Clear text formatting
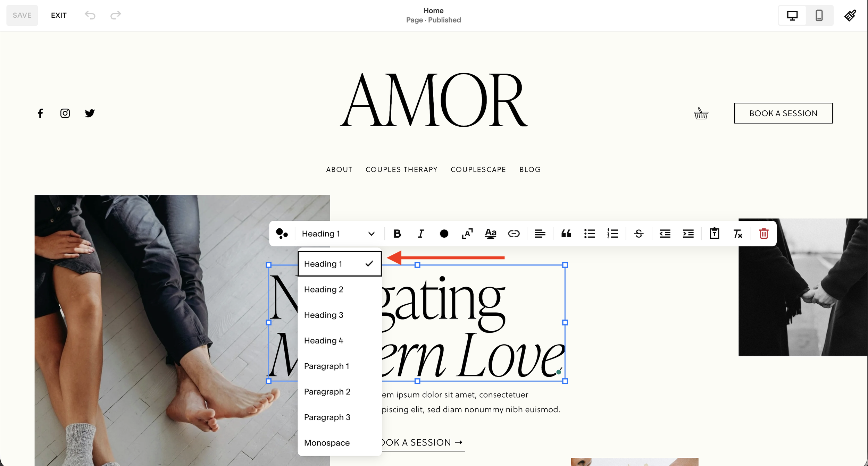The width and height of the screenshot is (868, 466). (x=737, y=234)
